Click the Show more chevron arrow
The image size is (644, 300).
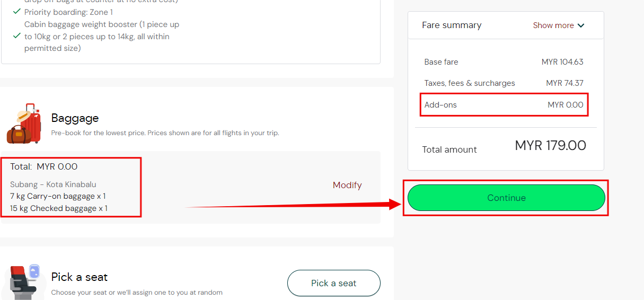581,25
